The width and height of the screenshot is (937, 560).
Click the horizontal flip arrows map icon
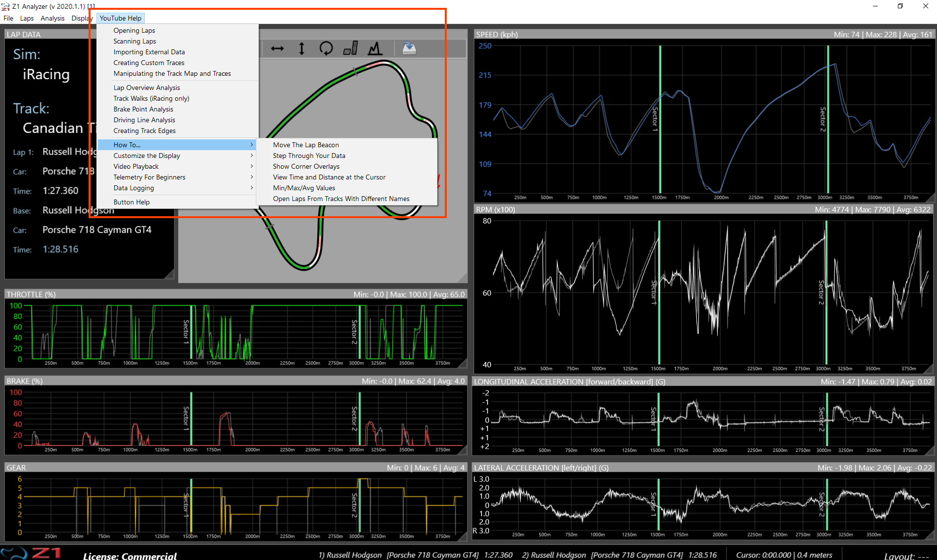277,48
